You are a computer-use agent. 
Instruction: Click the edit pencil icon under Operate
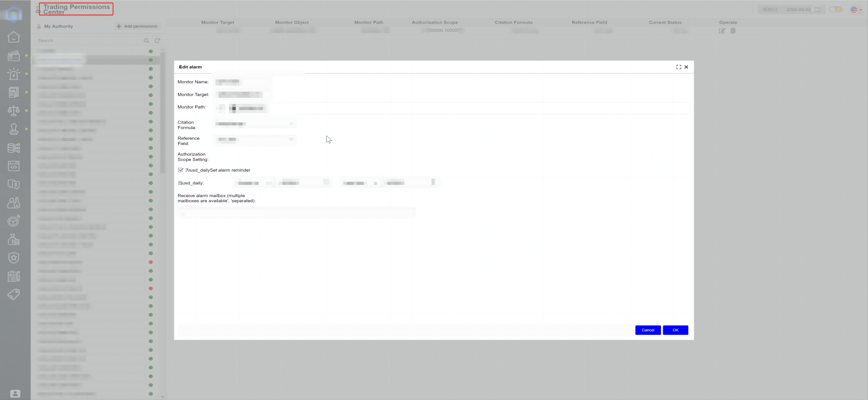[x=722, y=31]
